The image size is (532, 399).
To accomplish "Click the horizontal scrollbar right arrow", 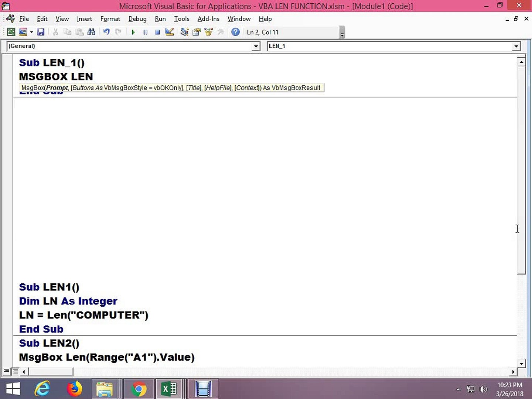I will [x=513, y=372].
